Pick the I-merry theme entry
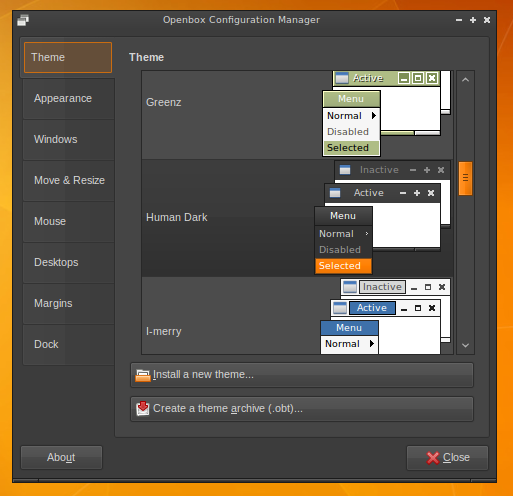 [x=297, y=316]
